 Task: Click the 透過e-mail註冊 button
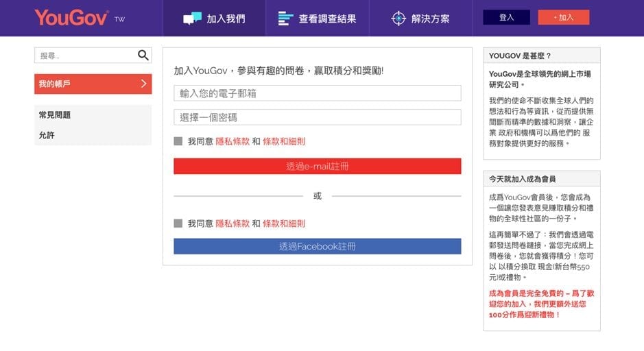[x=317, y=167]
